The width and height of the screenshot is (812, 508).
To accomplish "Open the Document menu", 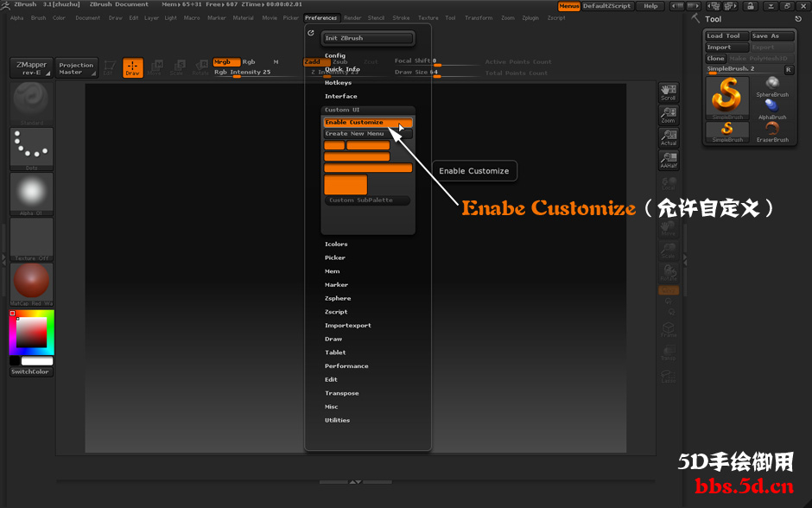I will coord(87,17).
